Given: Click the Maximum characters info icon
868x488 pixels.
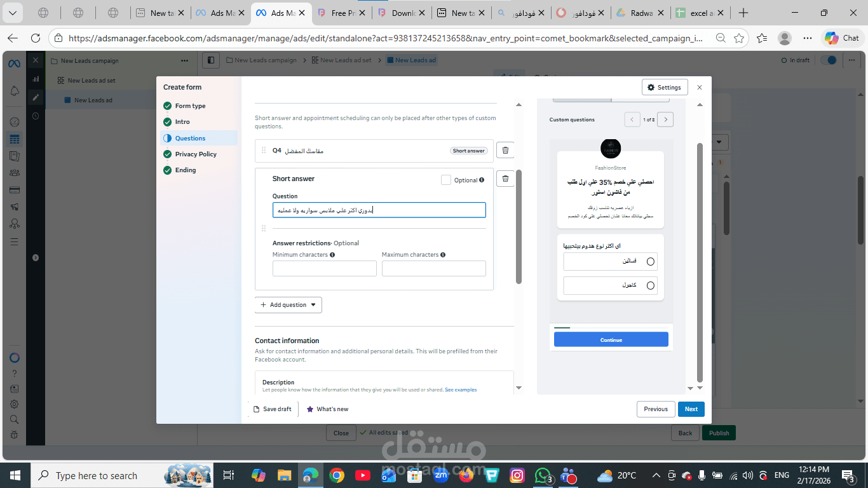Looking at the screenshot, I should [443, 255].
